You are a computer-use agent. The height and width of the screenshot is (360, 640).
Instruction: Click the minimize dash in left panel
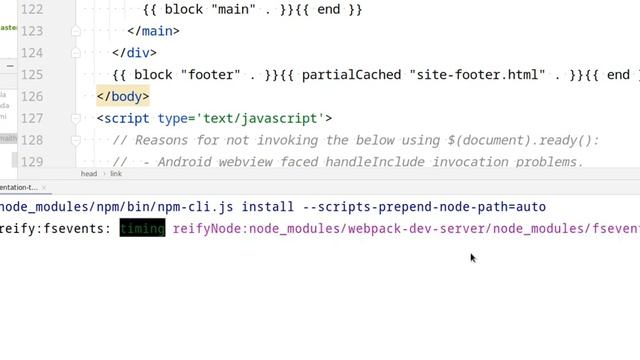tap(10, 66)
